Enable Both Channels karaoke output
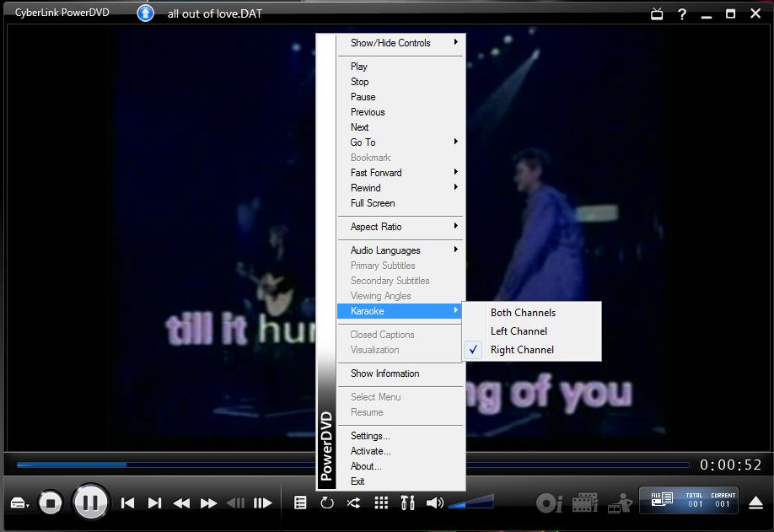 (523, 312)
